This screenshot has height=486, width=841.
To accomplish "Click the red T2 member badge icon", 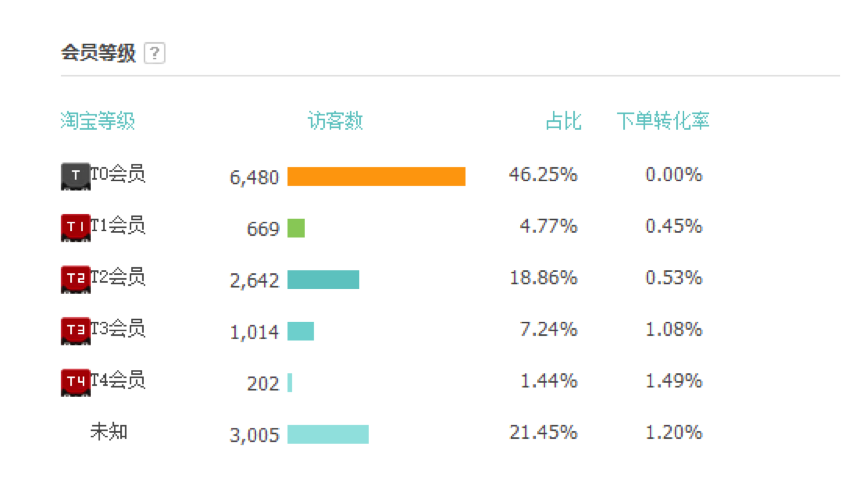I will 76,279.
